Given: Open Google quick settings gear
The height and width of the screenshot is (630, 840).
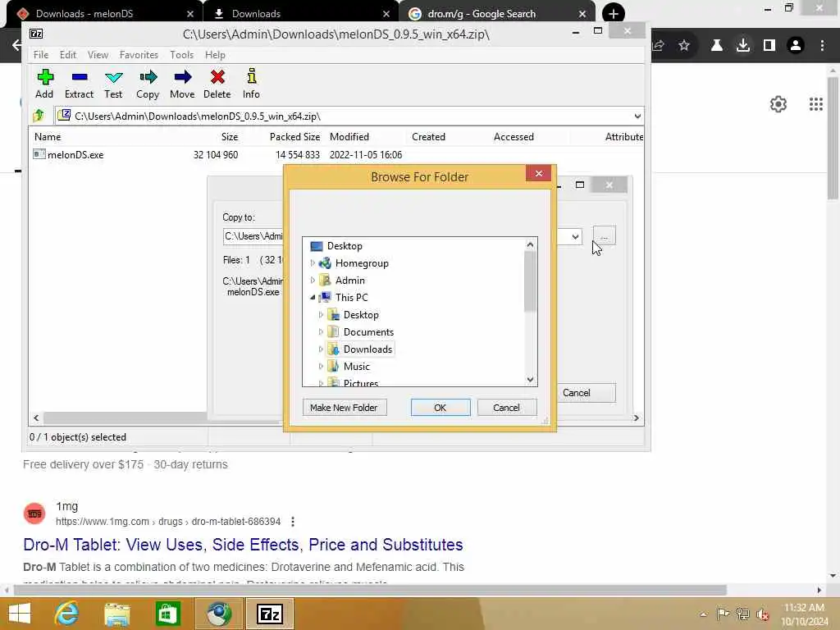Looking at the screenshot, I should click(778, 104).
